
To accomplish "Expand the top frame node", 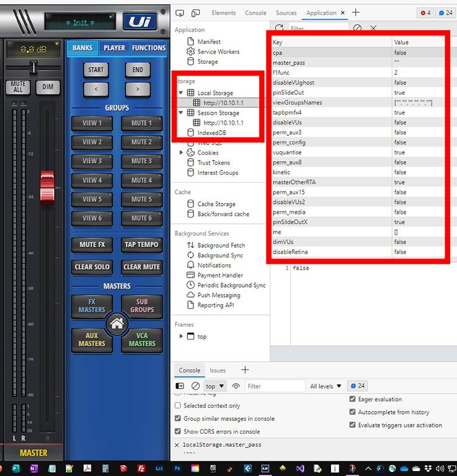I will (181, 336).
